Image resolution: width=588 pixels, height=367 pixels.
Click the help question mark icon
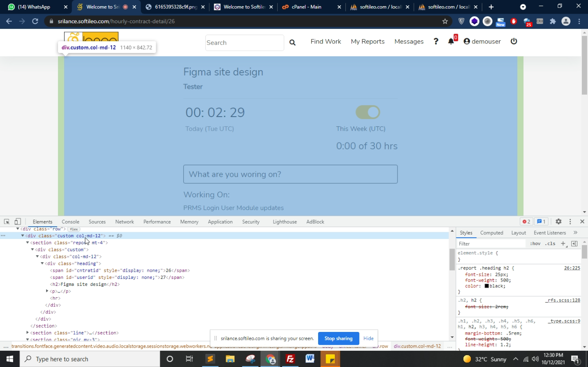(x=436, y=41)
